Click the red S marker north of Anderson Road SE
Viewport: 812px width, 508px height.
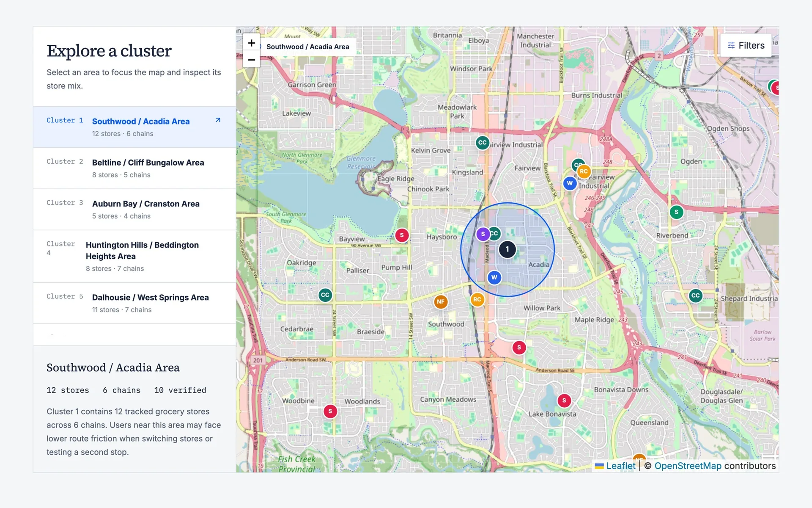pos(519,348)
